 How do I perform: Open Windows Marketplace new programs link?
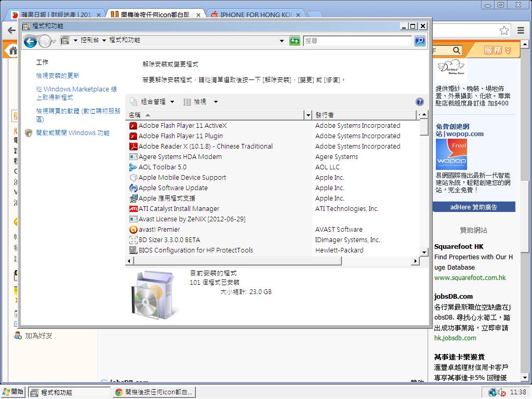tap(76, 94)
